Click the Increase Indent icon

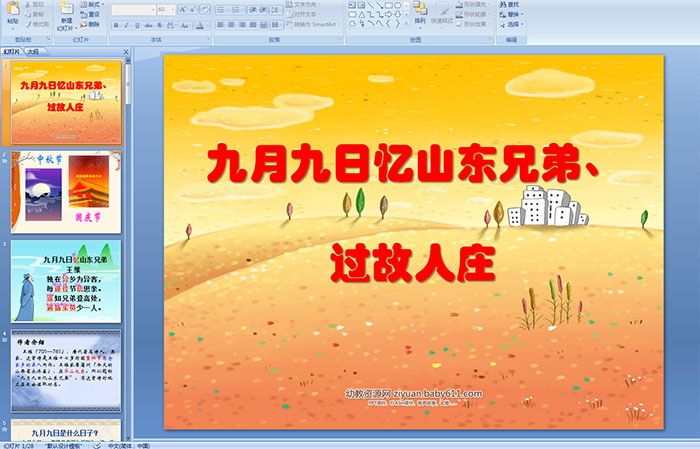pyautogui.click(x=263, y=9)
